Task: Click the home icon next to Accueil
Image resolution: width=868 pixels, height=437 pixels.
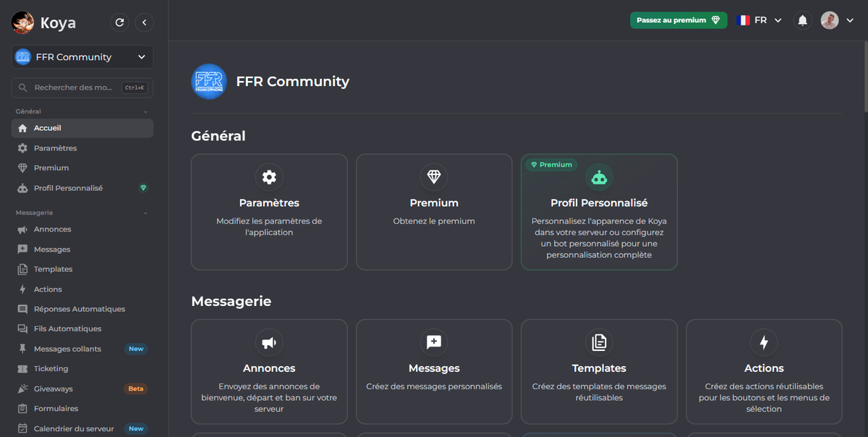Action: pyautogui.click(x=22, y=128)
